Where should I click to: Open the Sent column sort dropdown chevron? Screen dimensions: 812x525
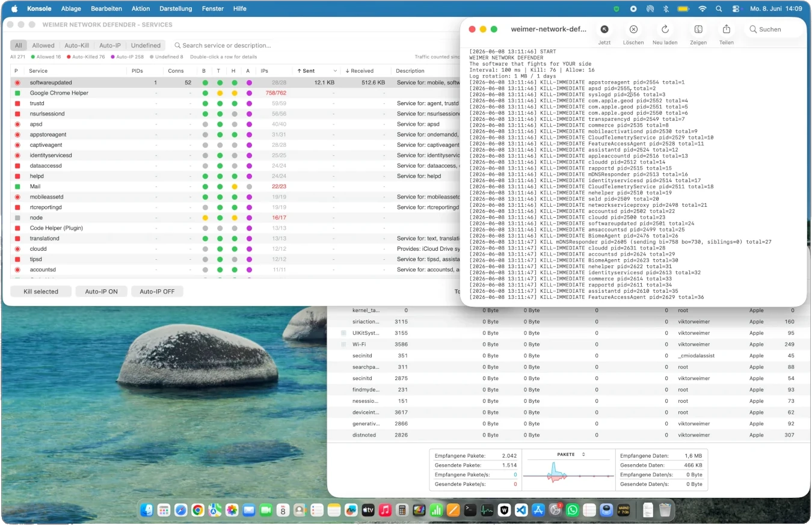coord(335,71)
